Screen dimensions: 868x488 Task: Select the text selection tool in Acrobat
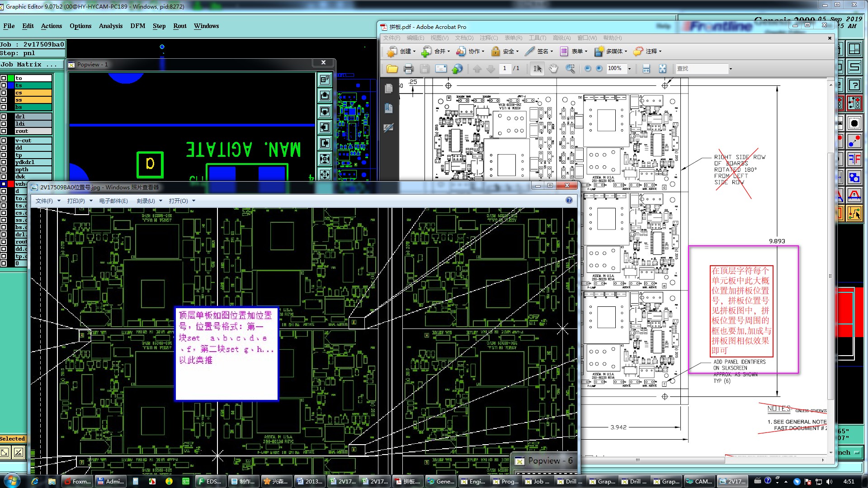click(537, 69)
